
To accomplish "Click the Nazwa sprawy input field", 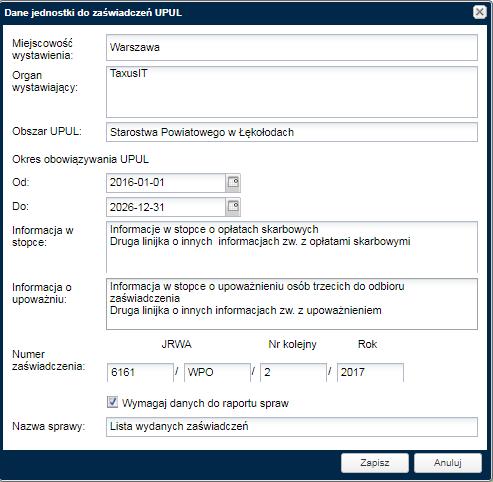I will click(292, 427).
